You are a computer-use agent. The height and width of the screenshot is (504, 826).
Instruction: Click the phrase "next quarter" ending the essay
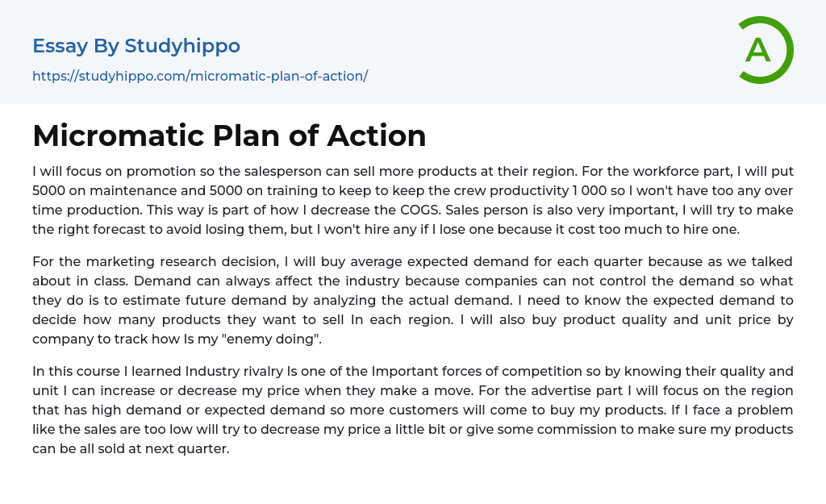(x=192, y=449)
